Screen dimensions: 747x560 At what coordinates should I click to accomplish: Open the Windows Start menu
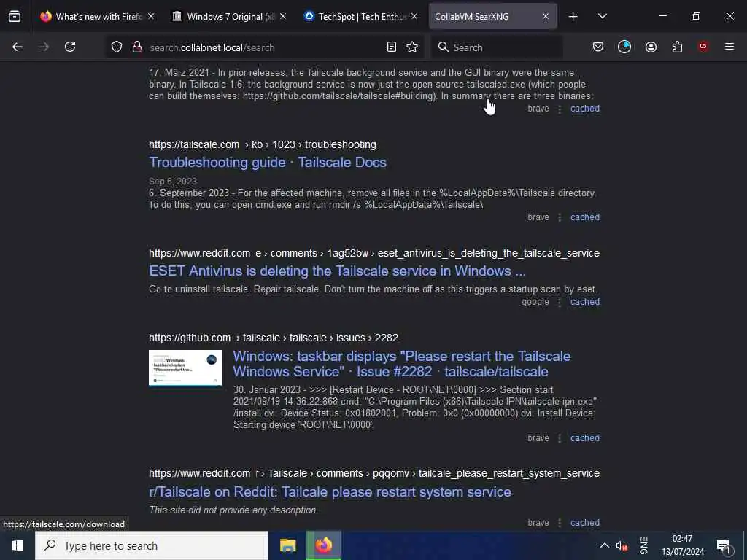pyautogui.click(x=18, y=545)
